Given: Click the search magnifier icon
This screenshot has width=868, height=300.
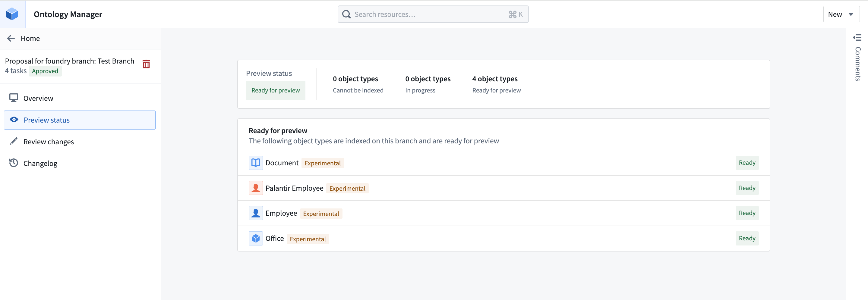Looking at the screenshot, I should click(346, 14).
